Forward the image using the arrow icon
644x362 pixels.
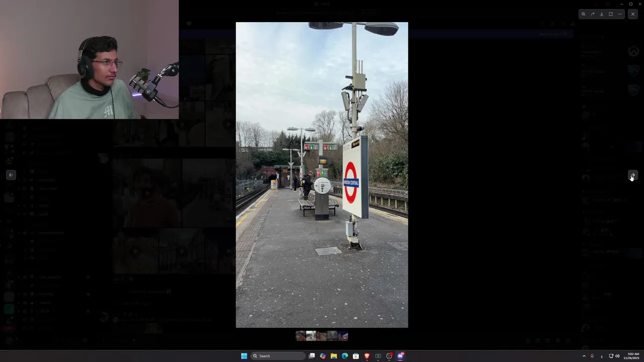click(592, 14)
